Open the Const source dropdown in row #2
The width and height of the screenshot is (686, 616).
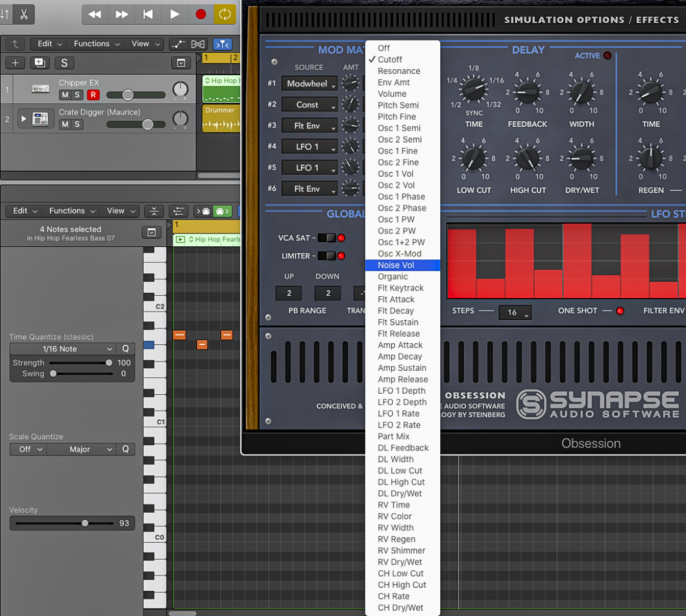(310, 104)
